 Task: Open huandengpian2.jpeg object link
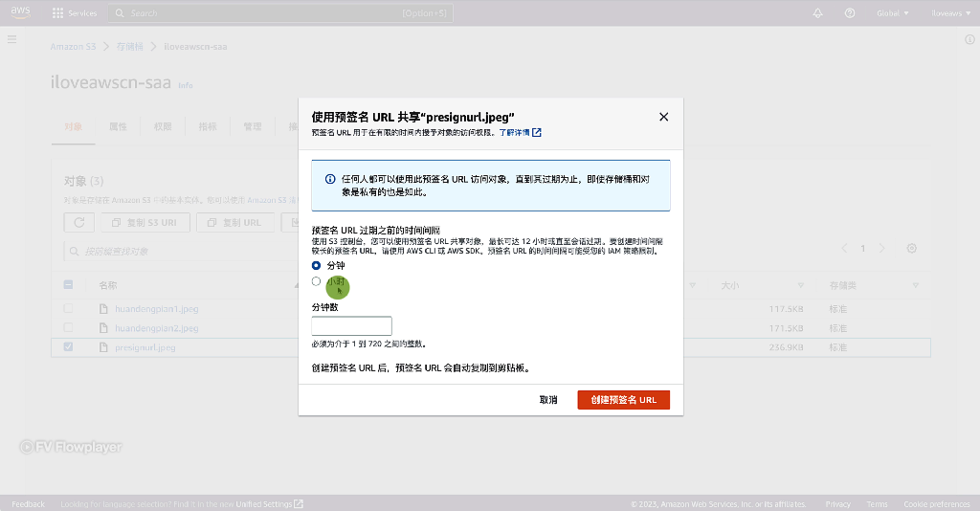click(x=157, y=328)
